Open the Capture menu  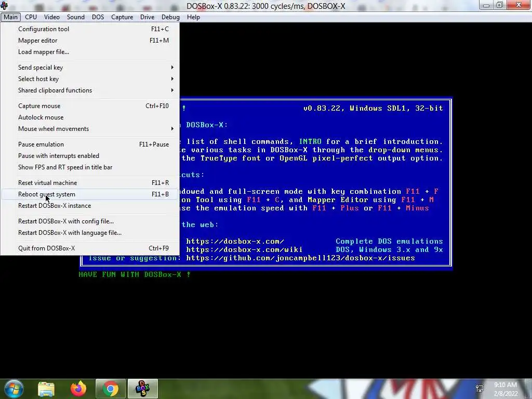[x=122, y=17]
